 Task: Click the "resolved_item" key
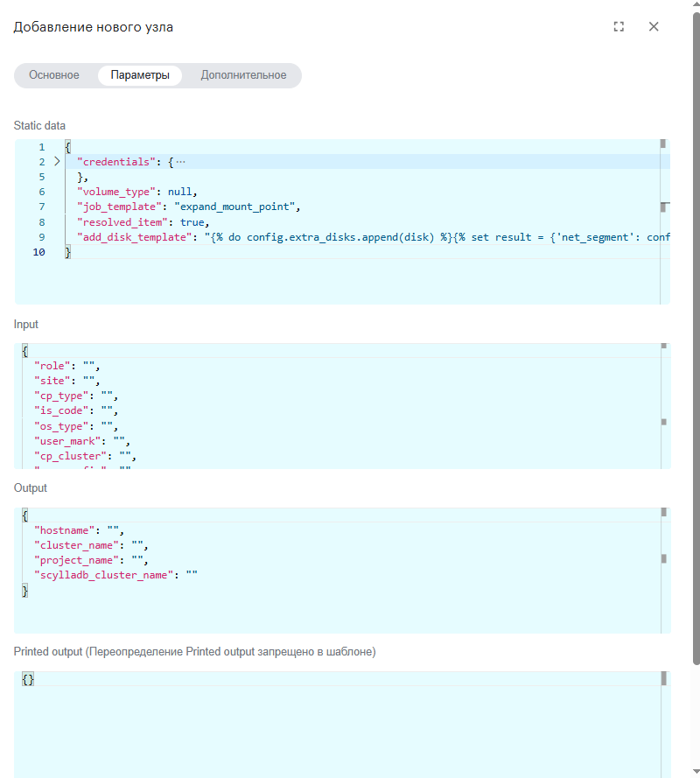pyautogui.click(x=122, y=222)
